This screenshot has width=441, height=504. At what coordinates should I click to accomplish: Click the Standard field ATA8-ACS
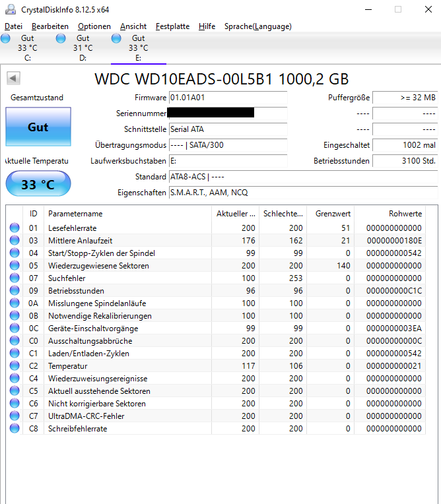click(303, 177)
